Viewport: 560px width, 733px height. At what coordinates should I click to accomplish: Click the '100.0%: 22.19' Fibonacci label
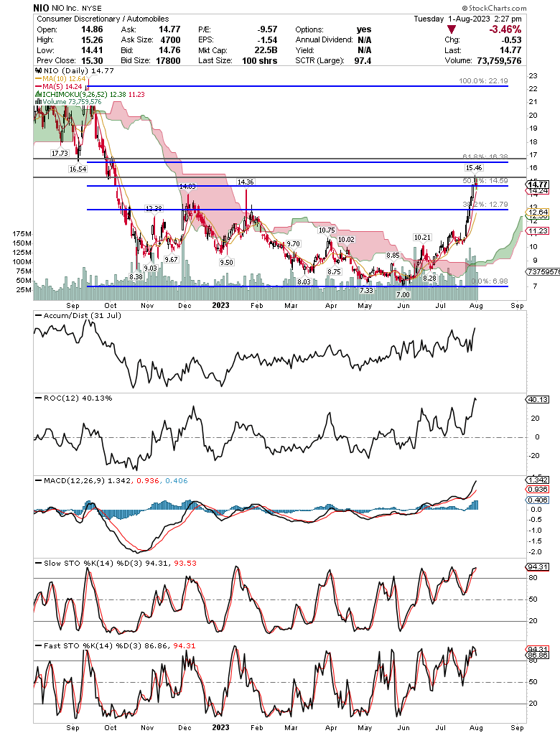click(x=483, y=81)
